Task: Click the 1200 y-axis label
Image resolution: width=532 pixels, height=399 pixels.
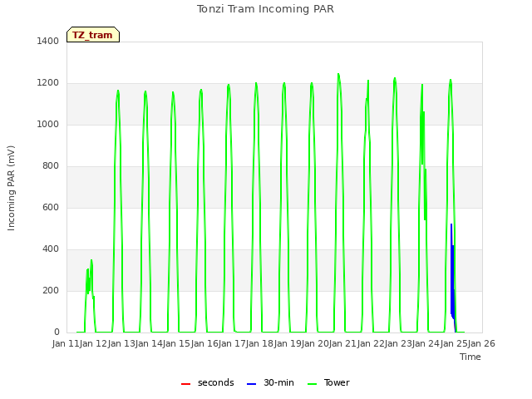Action: tap(48, 83)
